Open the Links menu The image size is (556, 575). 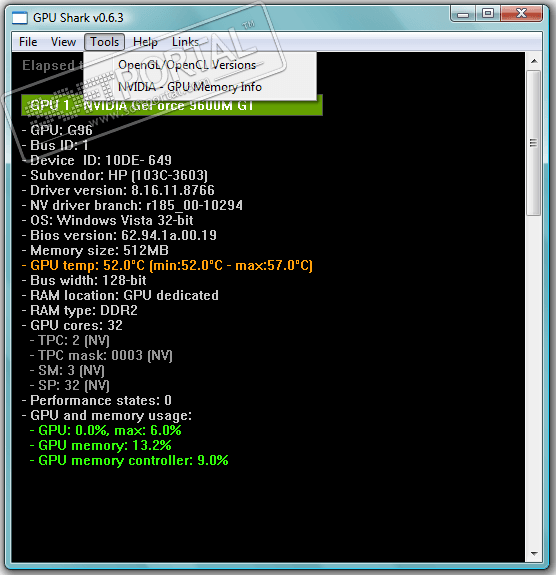coord(185,42)
